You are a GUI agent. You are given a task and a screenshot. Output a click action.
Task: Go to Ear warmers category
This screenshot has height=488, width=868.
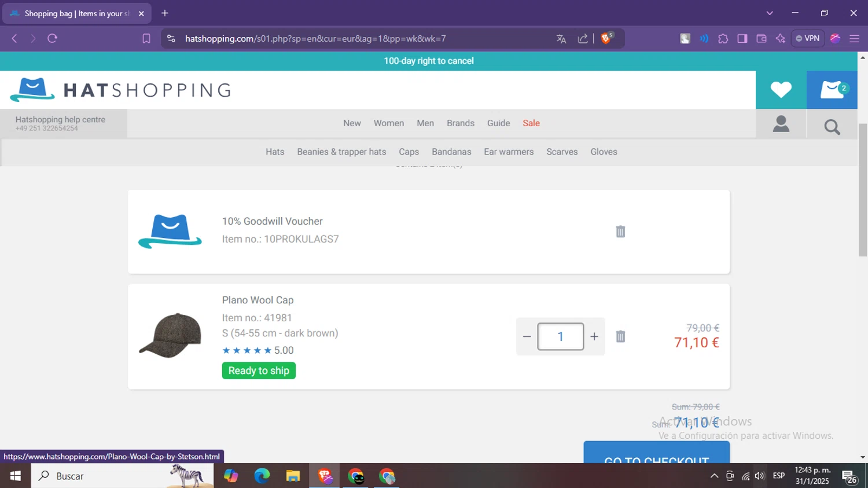[509, 152]
